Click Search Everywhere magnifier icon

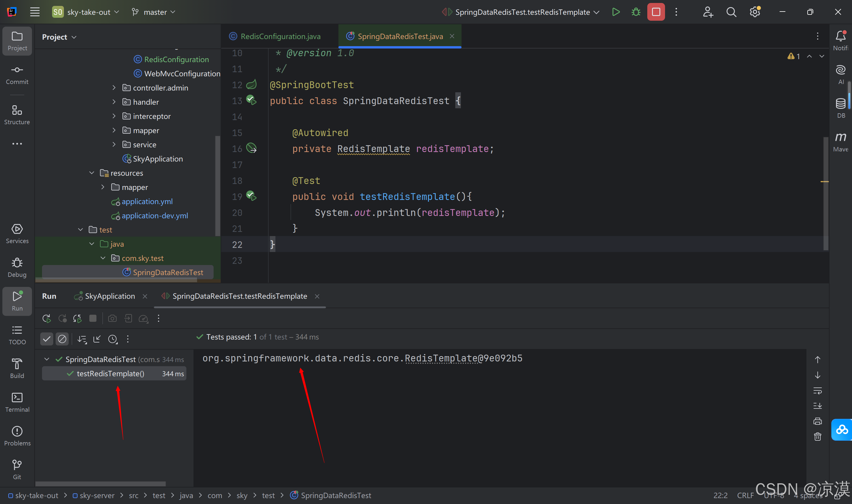[731, 12]
